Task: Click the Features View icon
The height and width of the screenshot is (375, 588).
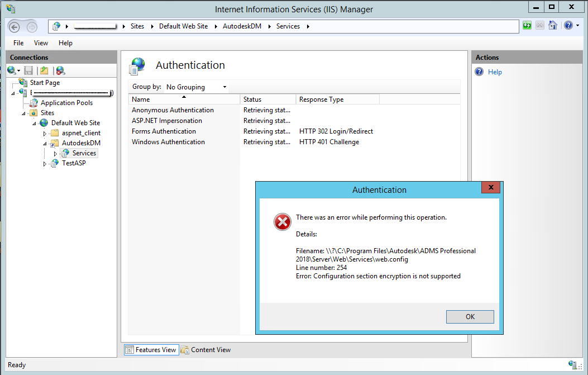Action: tap(129, 350)
